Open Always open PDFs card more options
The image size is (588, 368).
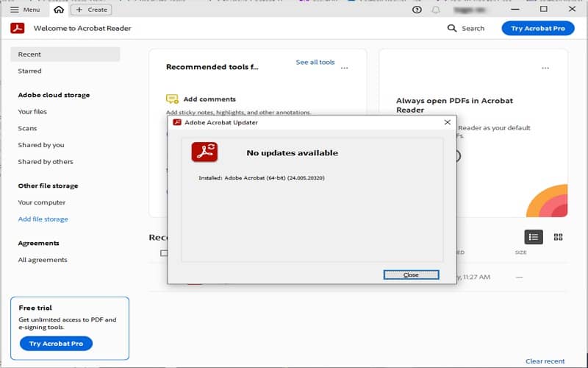(545, 68)
